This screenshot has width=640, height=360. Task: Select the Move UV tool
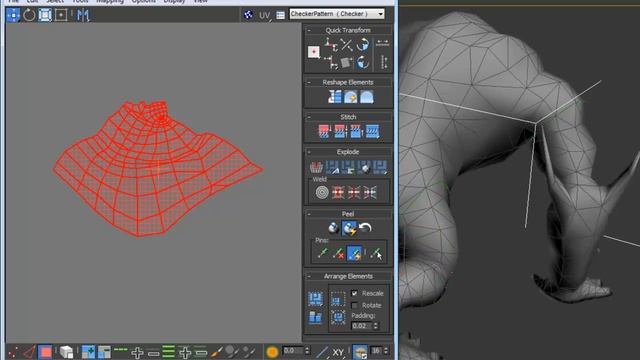(x=13, y=15)
